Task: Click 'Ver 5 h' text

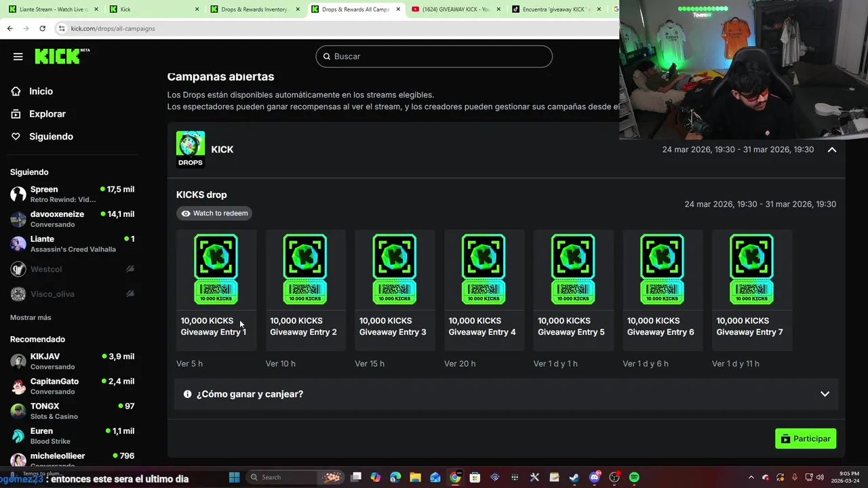Action: [x=189, y=364]
